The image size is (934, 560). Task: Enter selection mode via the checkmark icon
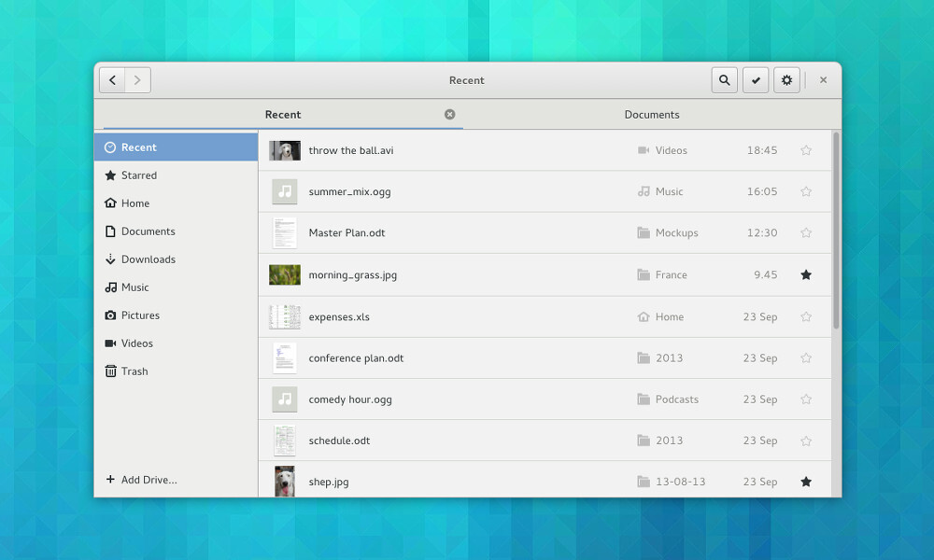(x=756, y=80)
